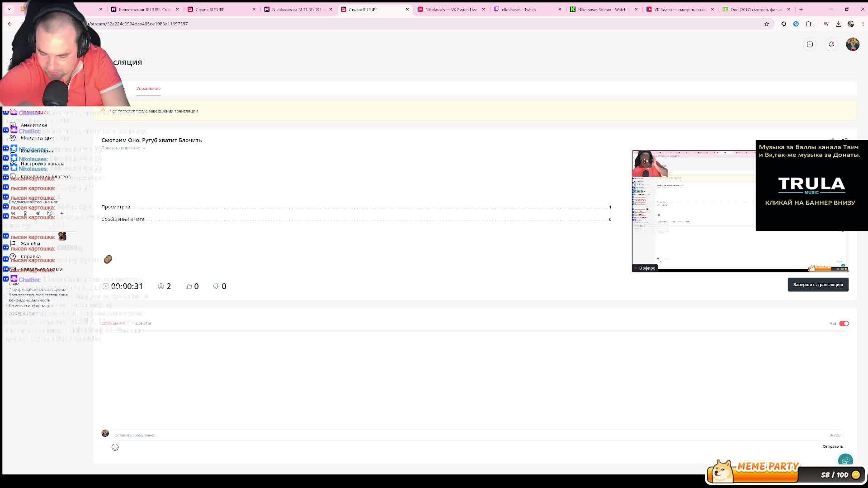Open Настройка канала in the sidebar

(42, 164)
